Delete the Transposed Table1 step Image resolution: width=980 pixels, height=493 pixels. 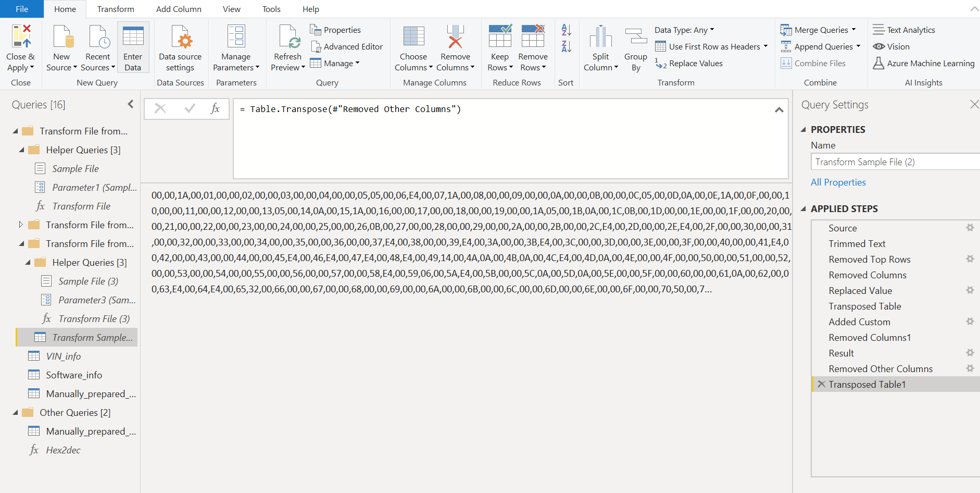point(821,384)
